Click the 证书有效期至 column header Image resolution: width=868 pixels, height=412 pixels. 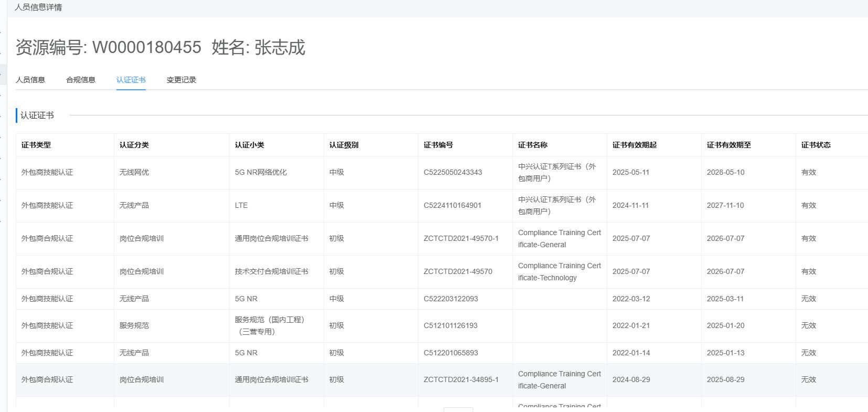point(729,145)
